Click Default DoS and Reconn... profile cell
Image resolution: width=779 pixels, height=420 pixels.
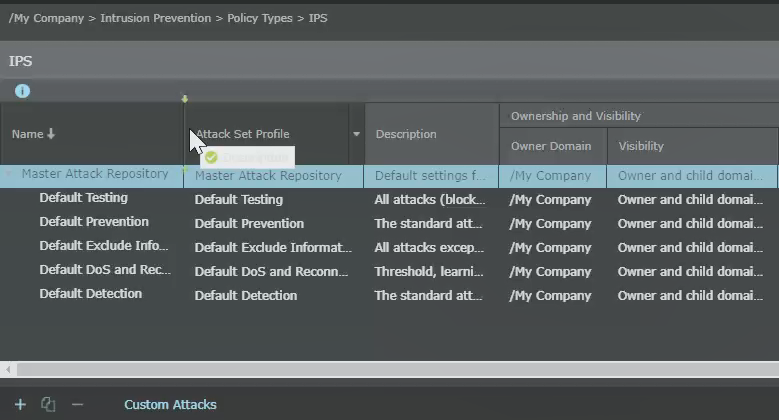click(x=273, y=271)
